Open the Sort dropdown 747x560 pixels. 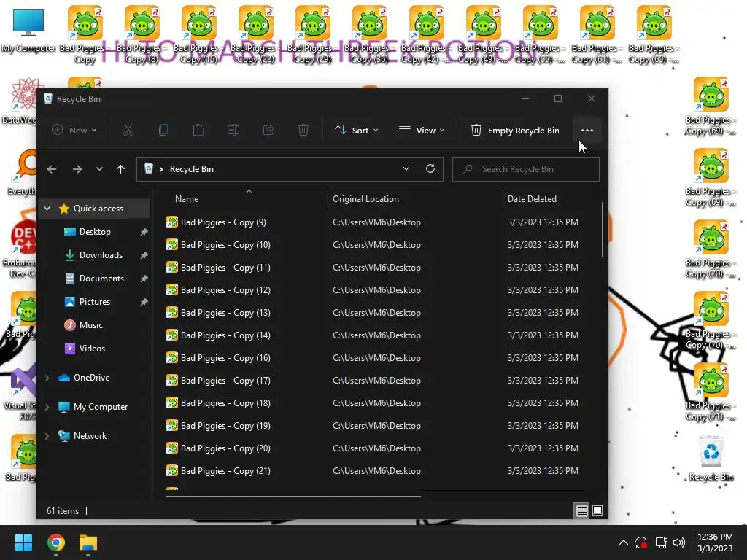coord(356,130)
